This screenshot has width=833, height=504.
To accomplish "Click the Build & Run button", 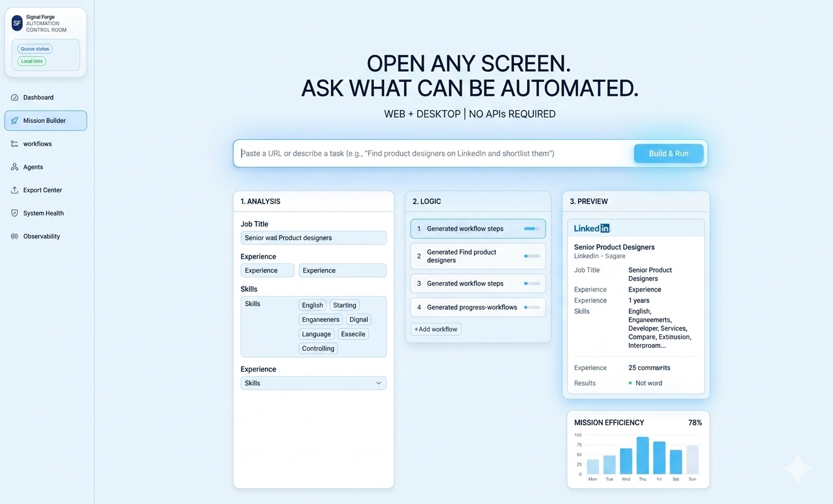I will pyautogui.click(x=668, y=154).
